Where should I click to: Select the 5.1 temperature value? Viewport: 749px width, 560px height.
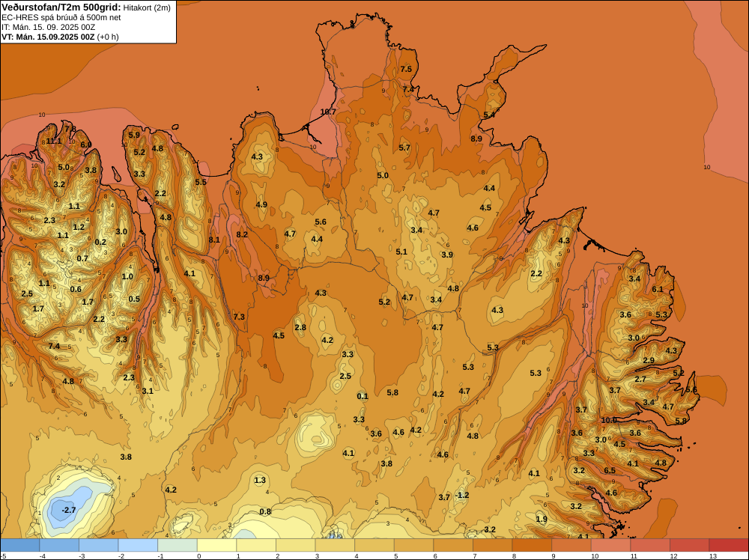click(x=401, y=252)
